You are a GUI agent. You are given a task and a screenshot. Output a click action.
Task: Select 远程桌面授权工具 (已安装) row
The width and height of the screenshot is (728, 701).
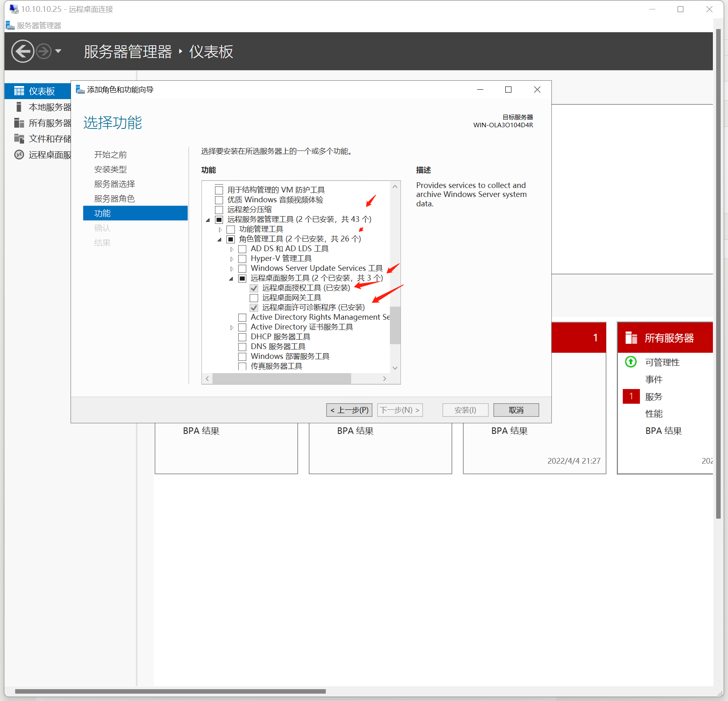pos(305,288)
